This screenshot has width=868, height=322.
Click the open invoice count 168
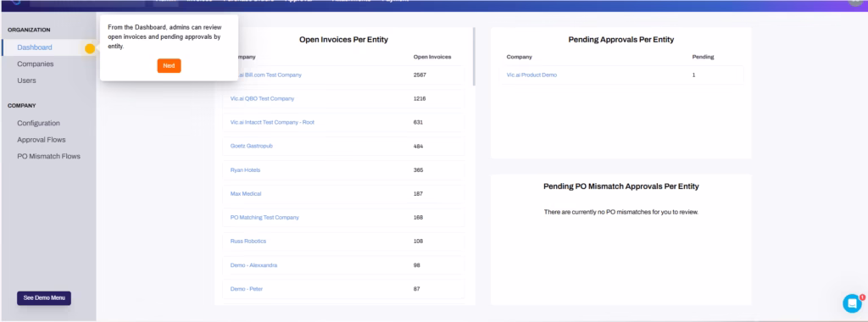(418, 218)
